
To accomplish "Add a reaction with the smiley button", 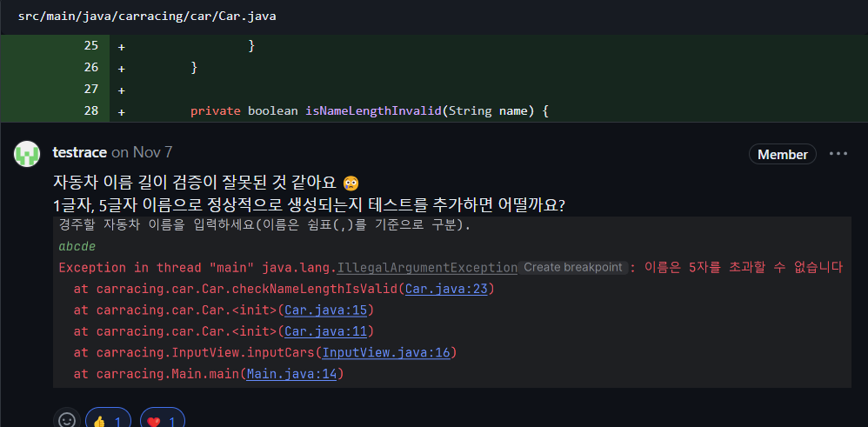I will coord(67,421).
